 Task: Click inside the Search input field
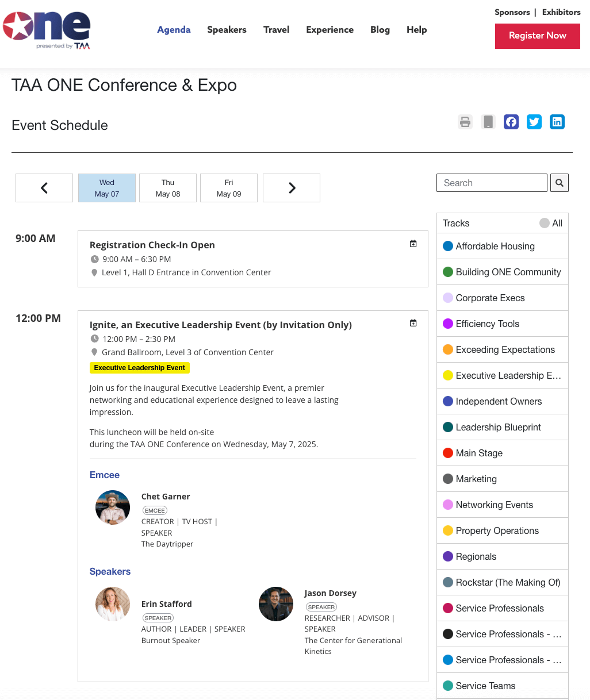point(492,182)
